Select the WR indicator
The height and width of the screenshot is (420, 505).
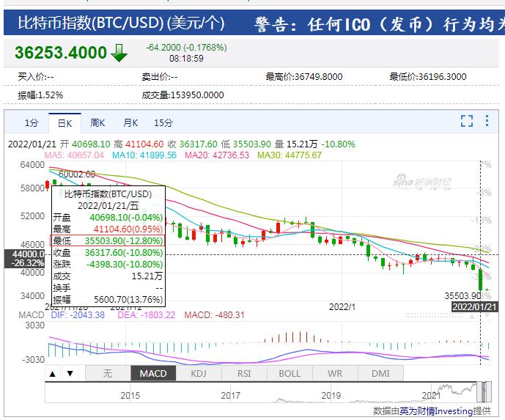[335, 374]
